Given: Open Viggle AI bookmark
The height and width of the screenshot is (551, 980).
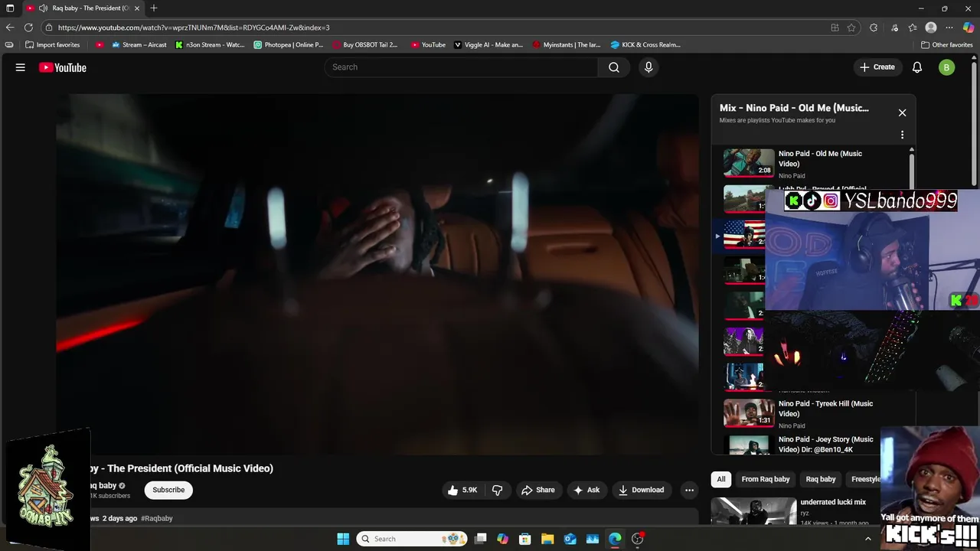Looking at the screenshot, I should 488,44.
